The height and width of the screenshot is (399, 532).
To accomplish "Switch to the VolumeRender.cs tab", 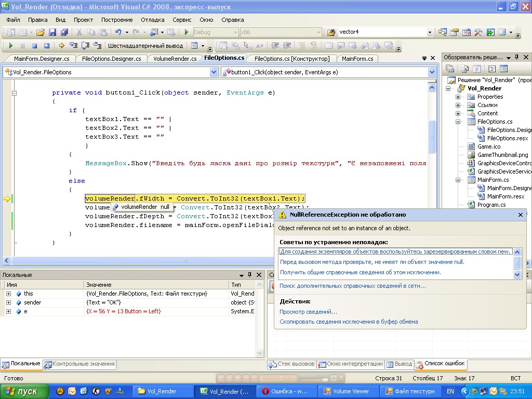I will (175, 59).
